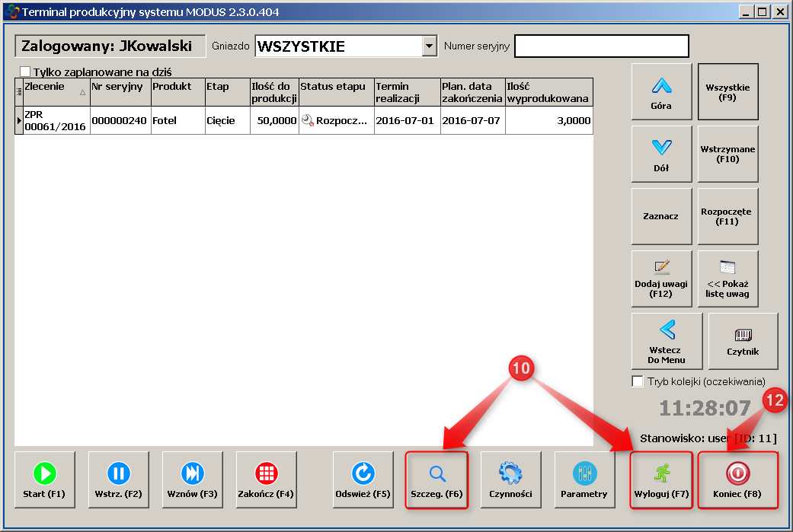Select the order cell ZPR 00061/2016

point(56,120)
